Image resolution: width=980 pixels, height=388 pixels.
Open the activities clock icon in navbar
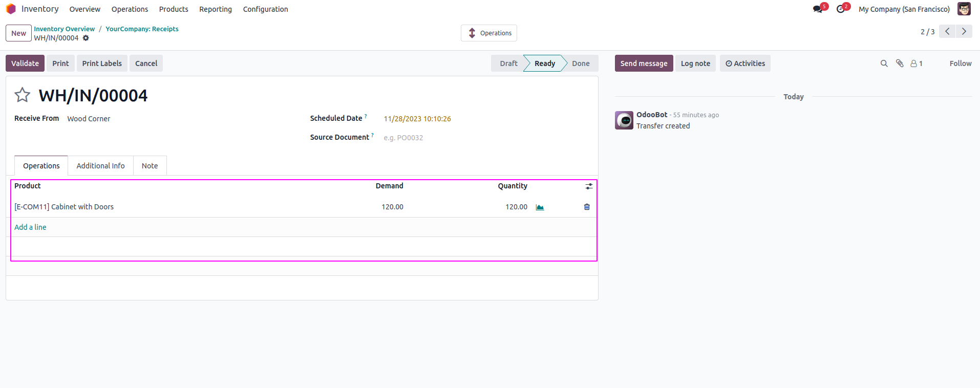tap(840, 9)
